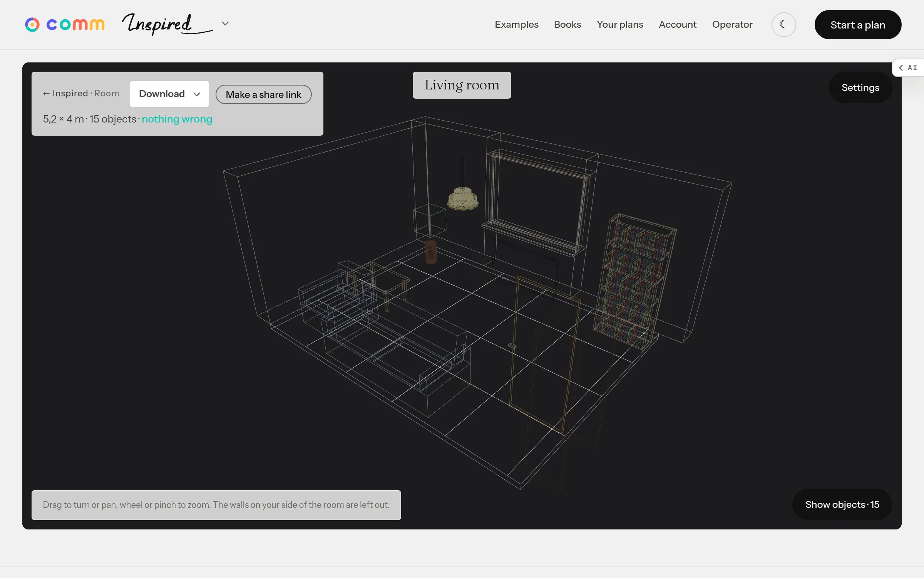Go to Books
Viewport: 924px width, 578px height.
tap(567, 25)
